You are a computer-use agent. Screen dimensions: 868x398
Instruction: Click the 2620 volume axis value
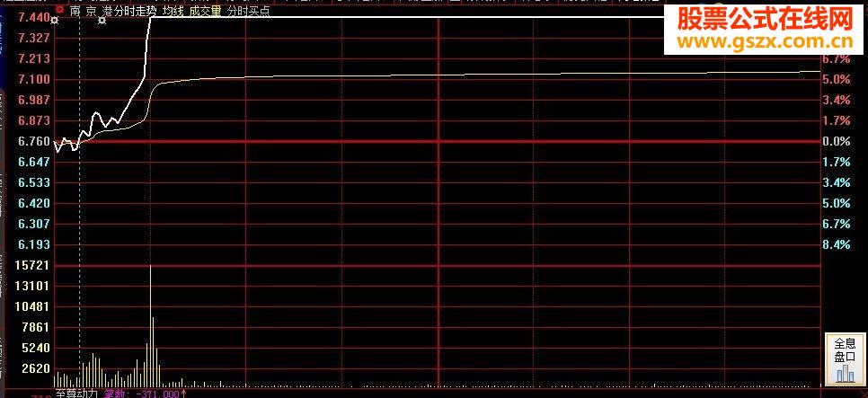pyautogui.click(x=37, y=368)
